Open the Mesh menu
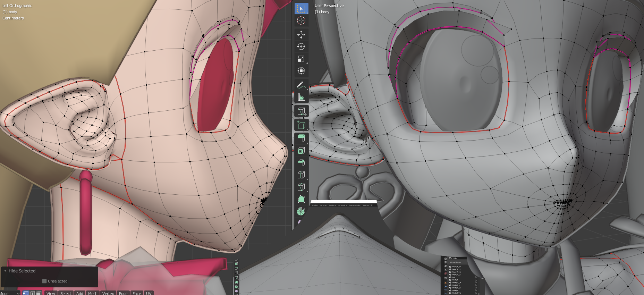Screen dimensions: 644x295 pyautogui.click(x=93, y=293)
